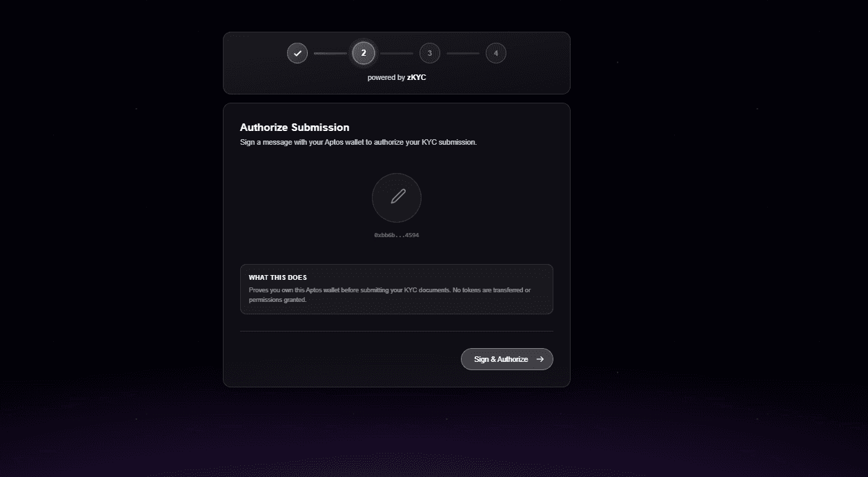Go to step 4 circle

click(495, 53)
